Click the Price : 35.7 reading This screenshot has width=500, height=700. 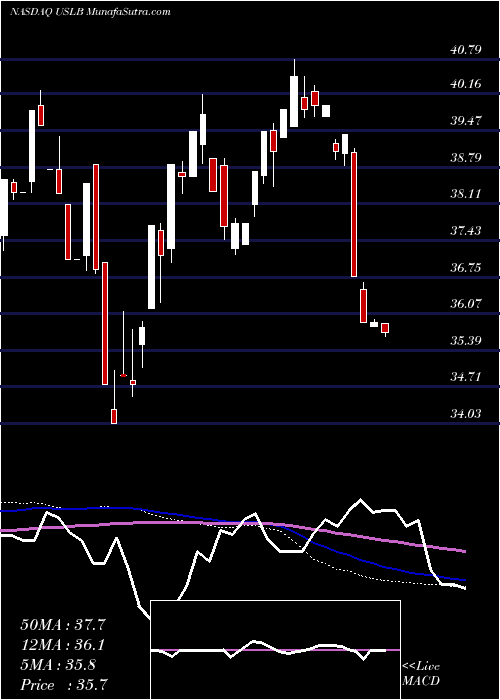pos(63,685)
